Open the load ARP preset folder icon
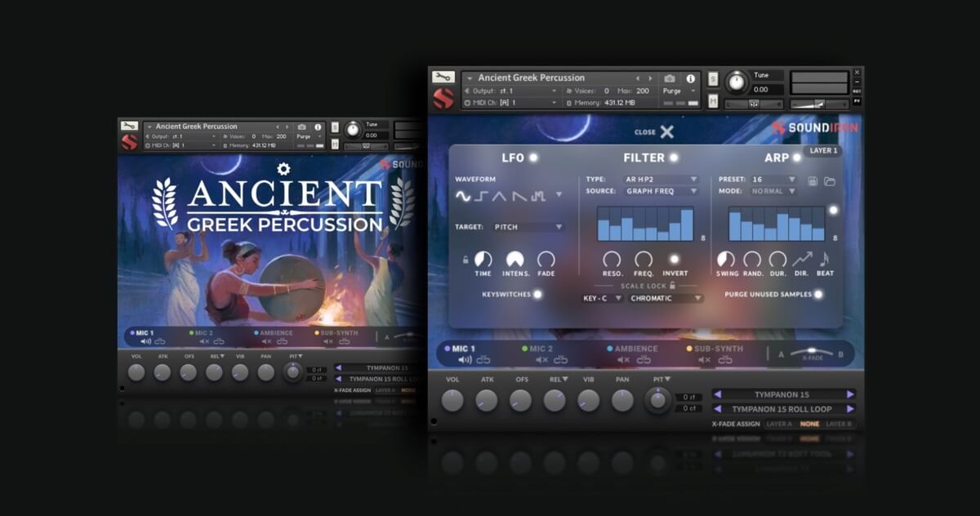This screenshot has width=980, height=516. 830,180
